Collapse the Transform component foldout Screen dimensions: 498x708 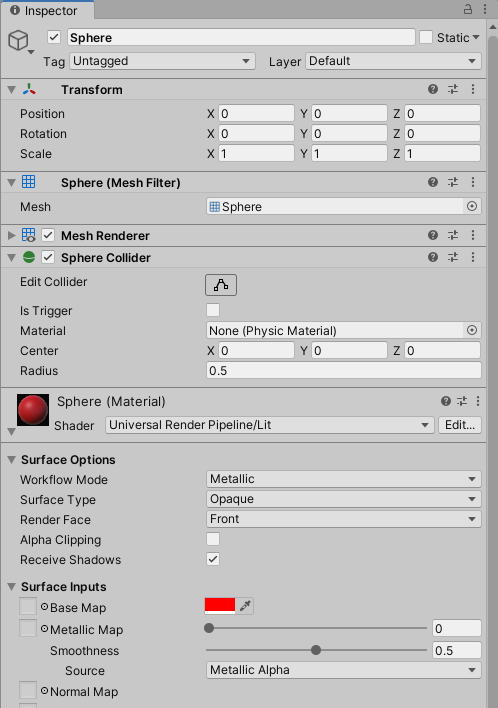12,90
